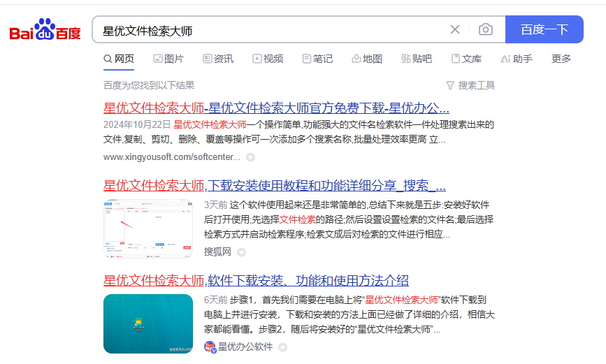Switch to the 地图 tab
This screenshot has width=606, height=364.
367,59
